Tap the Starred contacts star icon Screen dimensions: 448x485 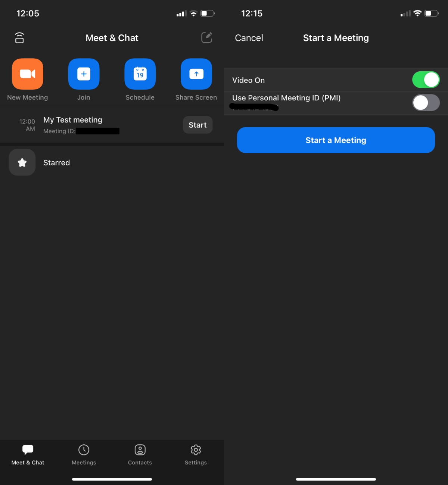coord(22,162)
